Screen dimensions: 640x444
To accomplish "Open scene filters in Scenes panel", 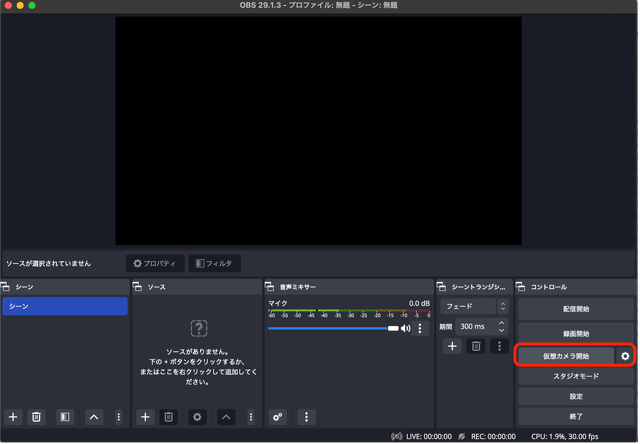I will tap(65, 417).
